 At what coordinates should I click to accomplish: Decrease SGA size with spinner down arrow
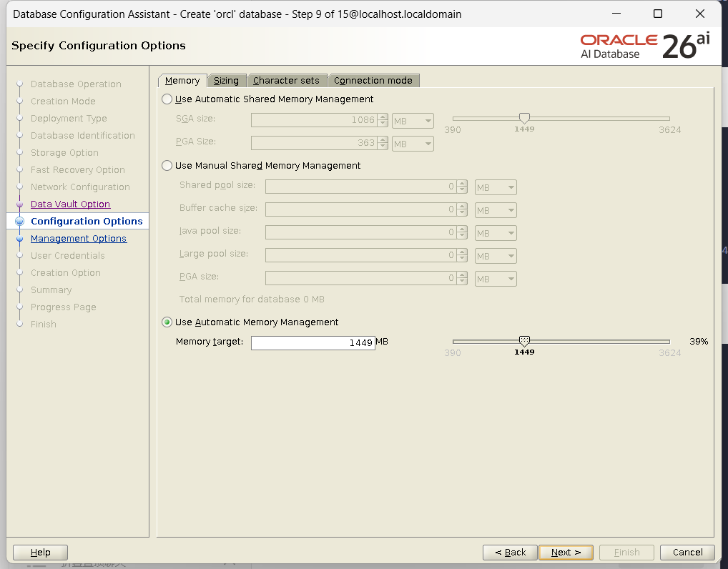click(383, 124)
